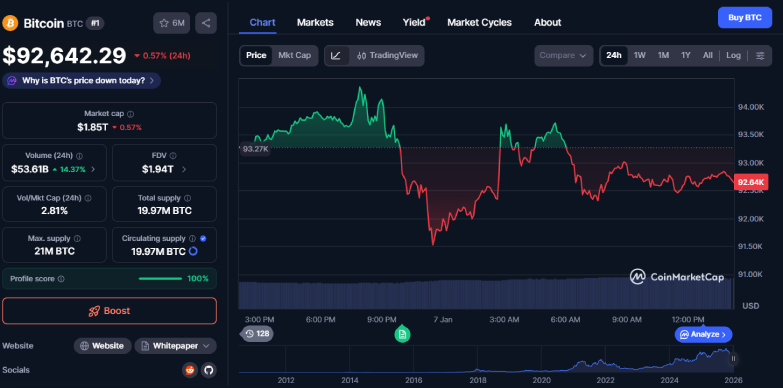Screen dimensions: 783x388
Task: Open the News tab
Action: point(368,22)
